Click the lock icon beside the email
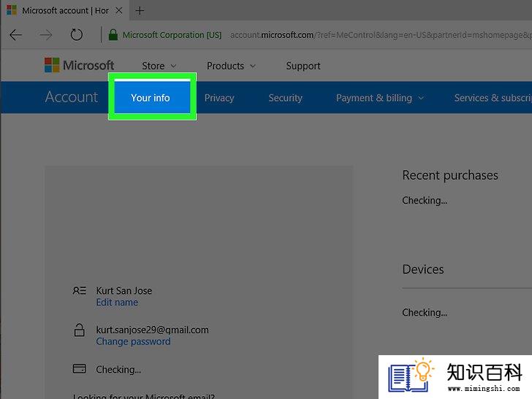Screen dimensions: 532x399 pyautogui.click(x=80, y=330)
